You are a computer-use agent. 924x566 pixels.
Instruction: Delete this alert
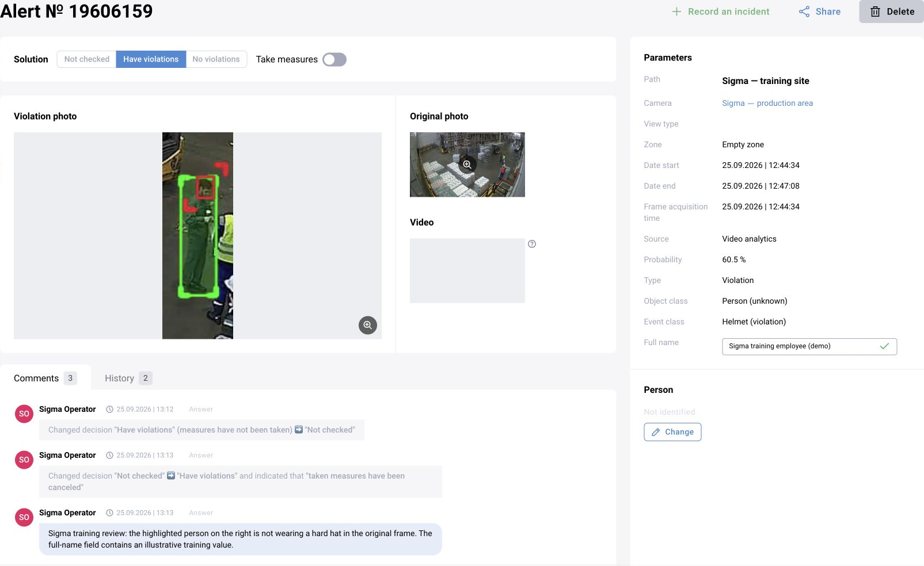click(892, 12)
